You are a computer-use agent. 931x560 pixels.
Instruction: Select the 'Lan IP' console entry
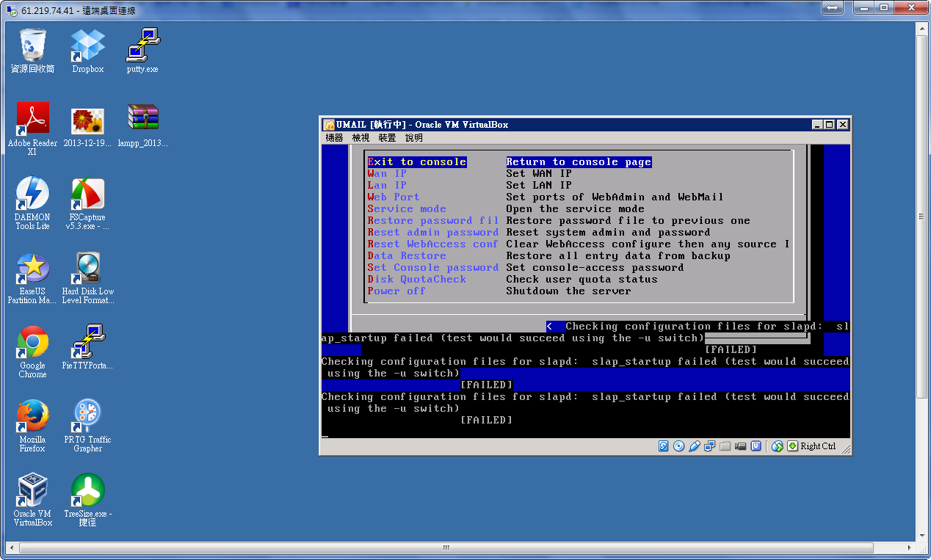coord(387,186)
